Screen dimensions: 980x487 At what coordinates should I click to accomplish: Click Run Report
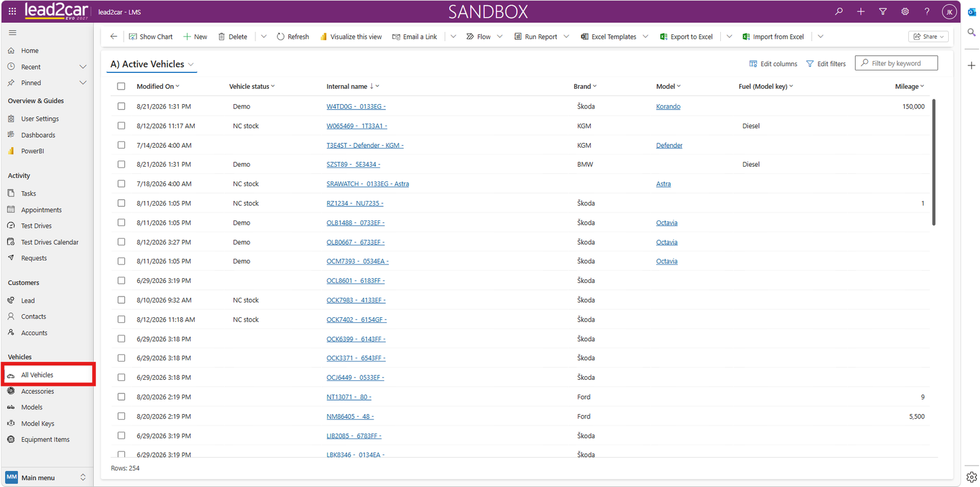click(536, 37)
